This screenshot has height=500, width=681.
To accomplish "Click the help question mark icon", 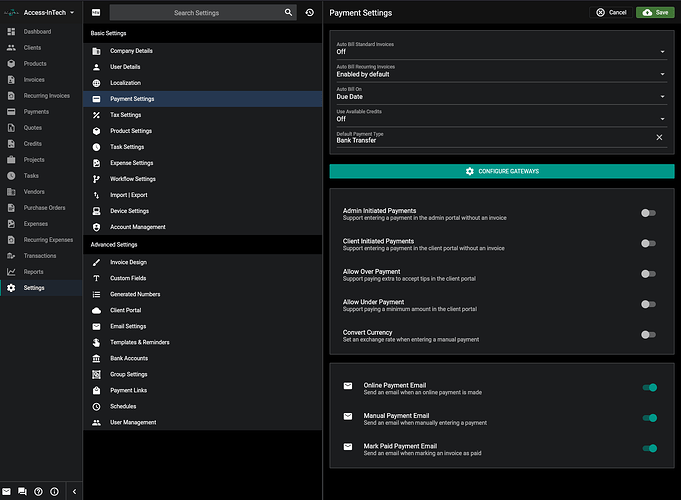I will [x=39, y=491].
